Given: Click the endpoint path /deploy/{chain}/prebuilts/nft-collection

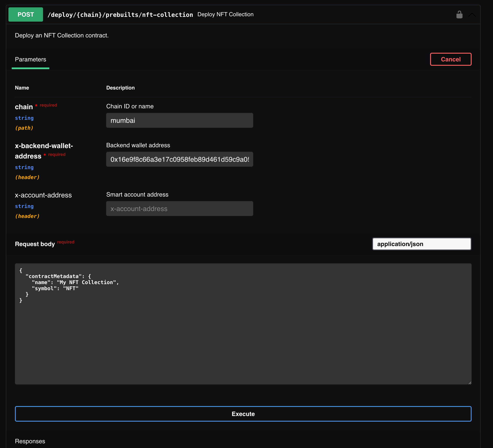Looking at the screenshot, I should point(120,15).
